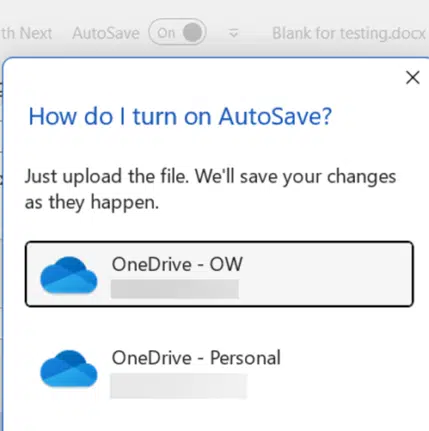The height and width of the screenshot is (431, 429).
Task: Click the "How do I turn on AutoSave?" heading
Action: (x=180, y=117)
